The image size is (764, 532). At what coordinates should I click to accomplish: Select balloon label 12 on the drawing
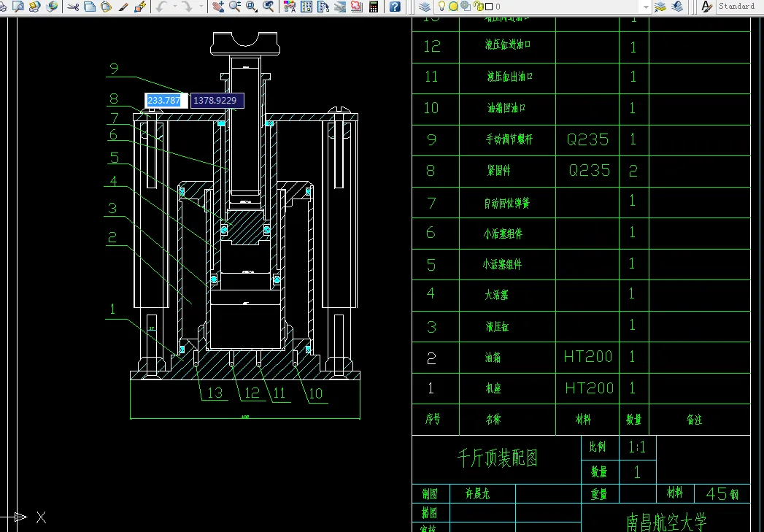click(x=252, y=393)
